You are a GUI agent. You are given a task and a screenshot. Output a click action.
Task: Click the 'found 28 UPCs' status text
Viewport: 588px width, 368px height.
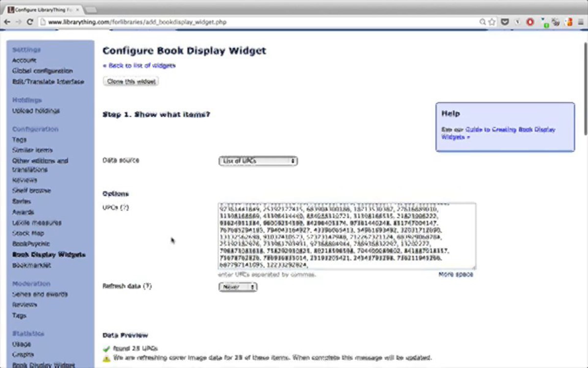[x=135, y=348]
